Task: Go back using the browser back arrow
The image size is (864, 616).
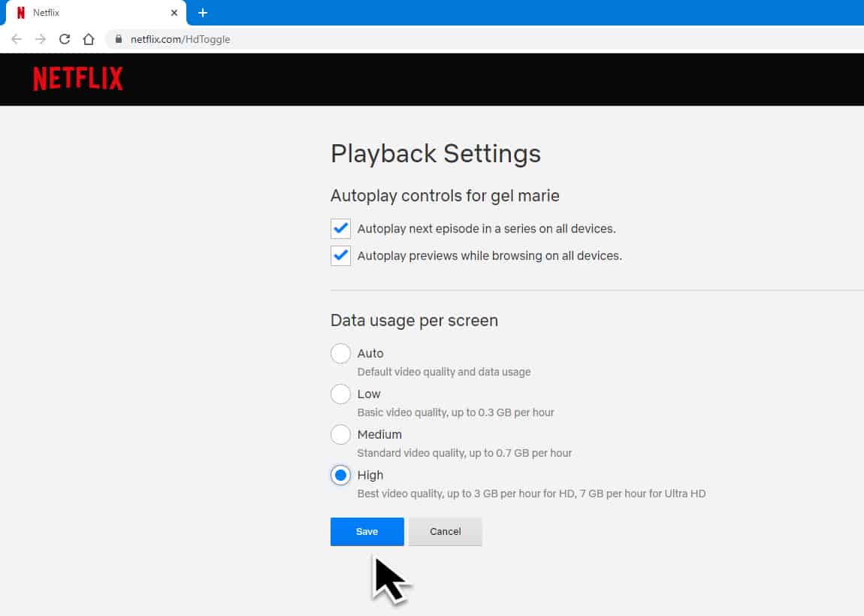Action: (17, 39)
